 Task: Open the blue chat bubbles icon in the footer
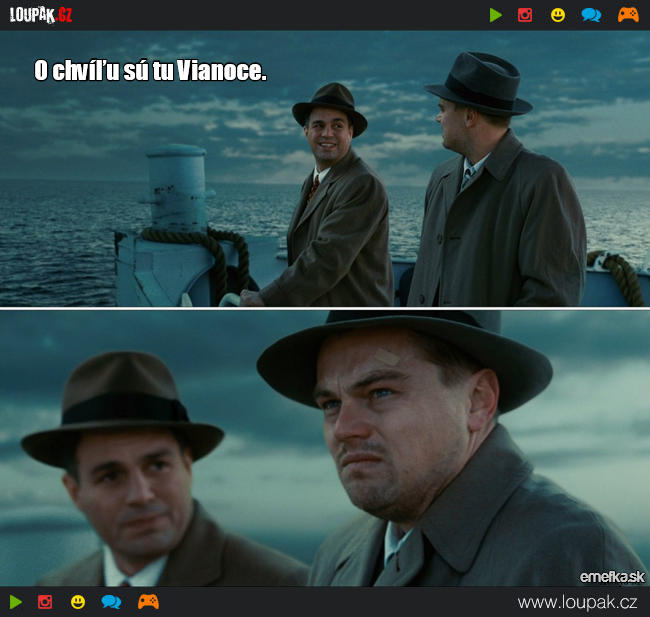(x=111, y=602)
